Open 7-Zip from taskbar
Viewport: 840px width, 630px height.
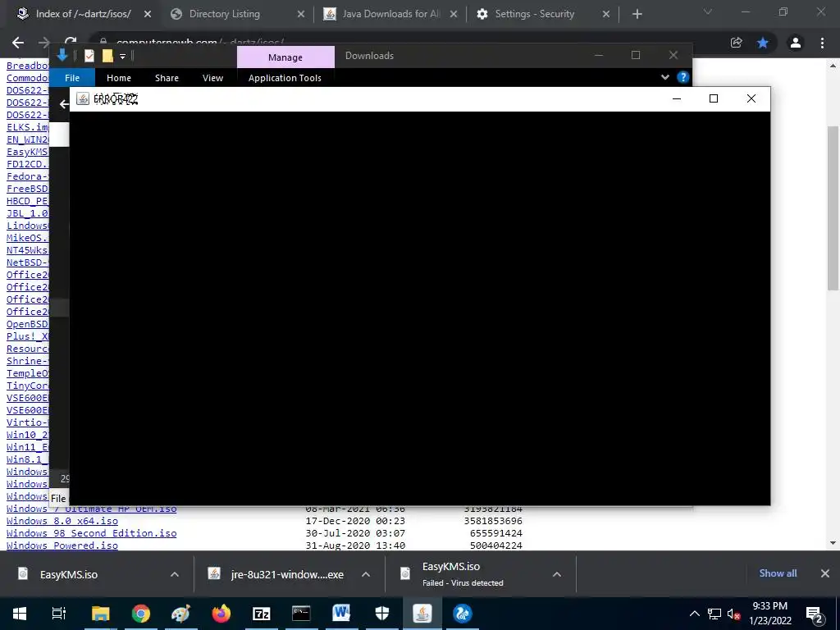[261, 614]
